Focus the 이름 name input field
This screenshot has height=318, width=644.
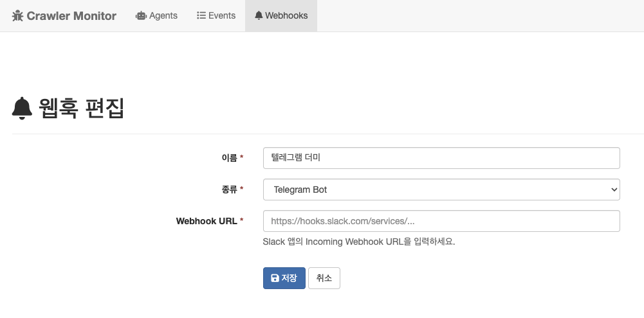(441, 158)
